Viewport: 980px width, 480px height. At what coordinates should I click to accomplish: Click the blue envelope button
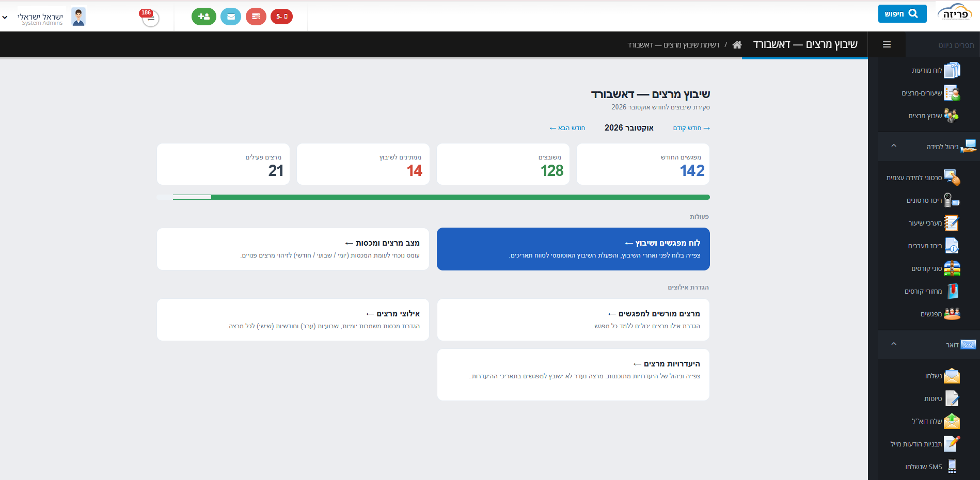[x=231, y=17]
